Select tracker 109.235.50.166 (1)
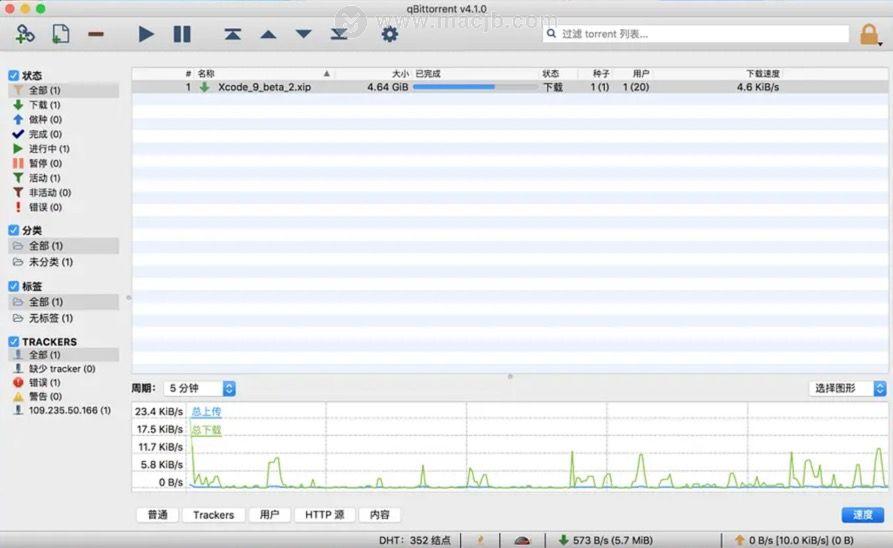This screenshot has width=893, height=548. point(62,410)
